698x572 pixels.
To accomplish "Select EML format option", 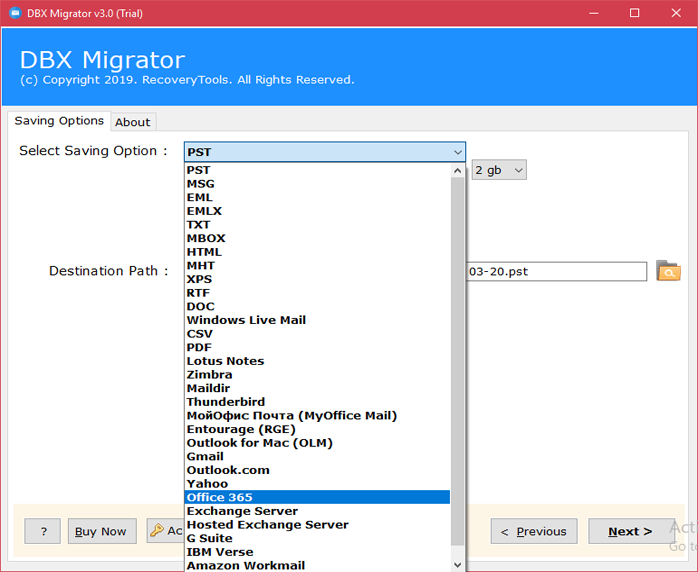I will point(317,197).
